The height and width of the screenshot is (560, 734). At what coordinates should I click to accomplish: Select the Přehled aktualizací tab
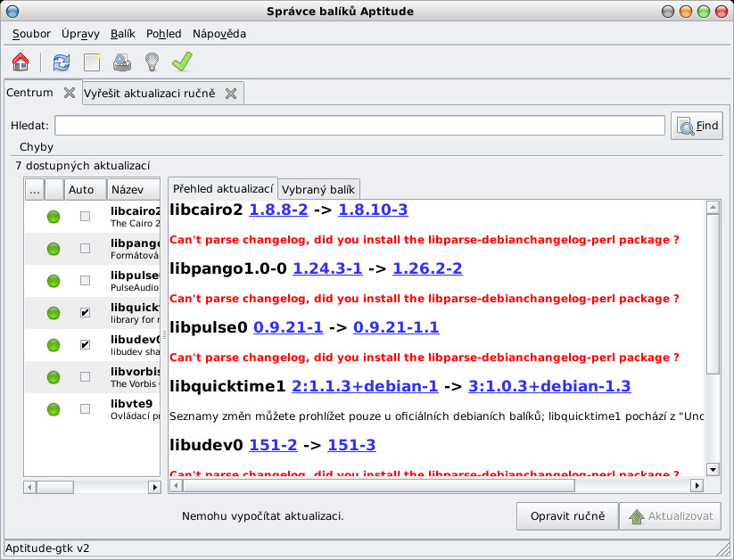[223, 189]
